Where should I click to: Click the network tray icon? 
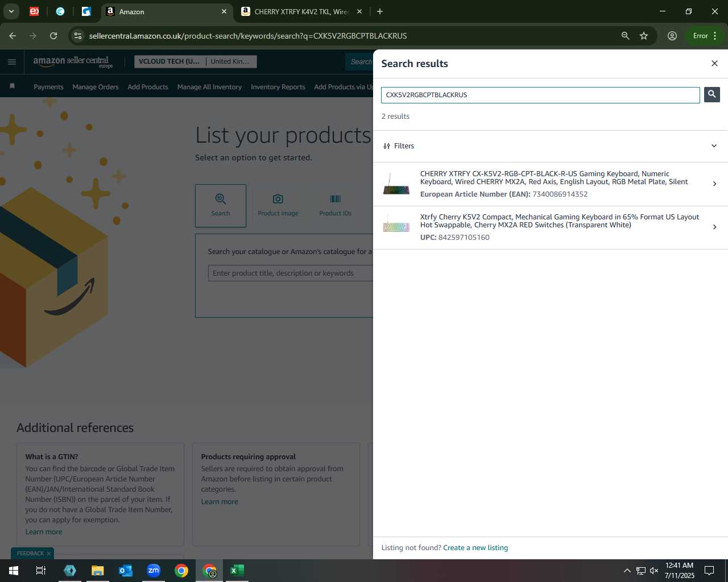click(640, 571)
